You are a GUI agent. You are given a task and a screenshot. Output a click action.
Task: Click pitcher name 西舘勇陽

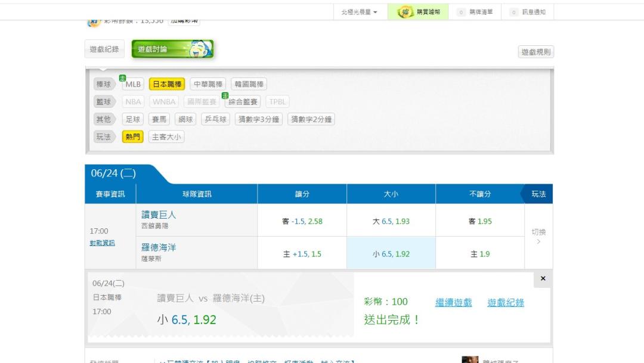point(155,226)
